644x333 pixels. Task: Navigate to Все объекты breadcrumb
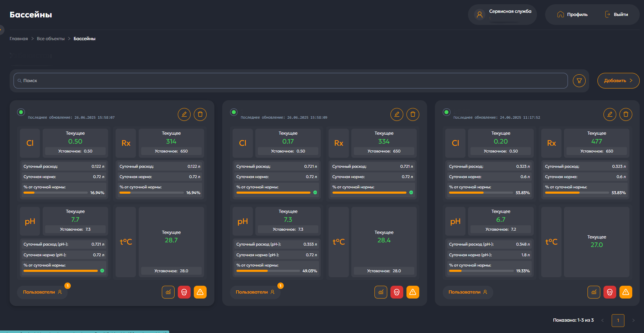tap(50, 39)
